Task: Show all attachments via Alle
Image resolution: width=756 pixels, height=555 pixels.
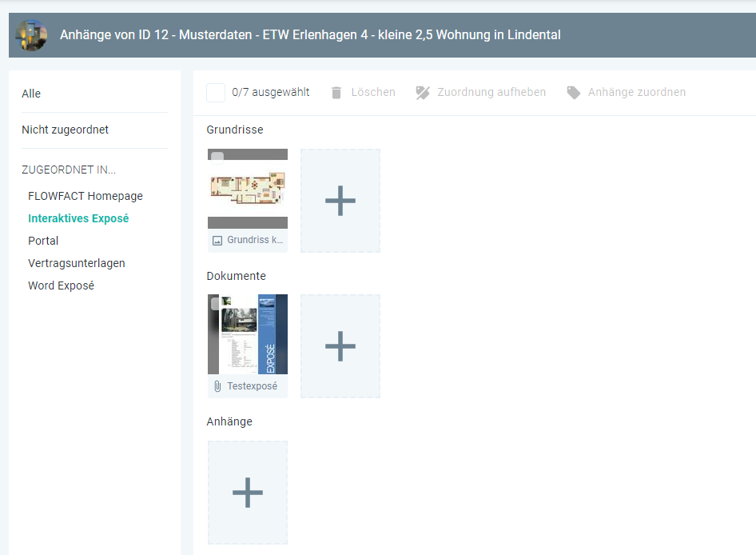Action: tap(31, 94)
